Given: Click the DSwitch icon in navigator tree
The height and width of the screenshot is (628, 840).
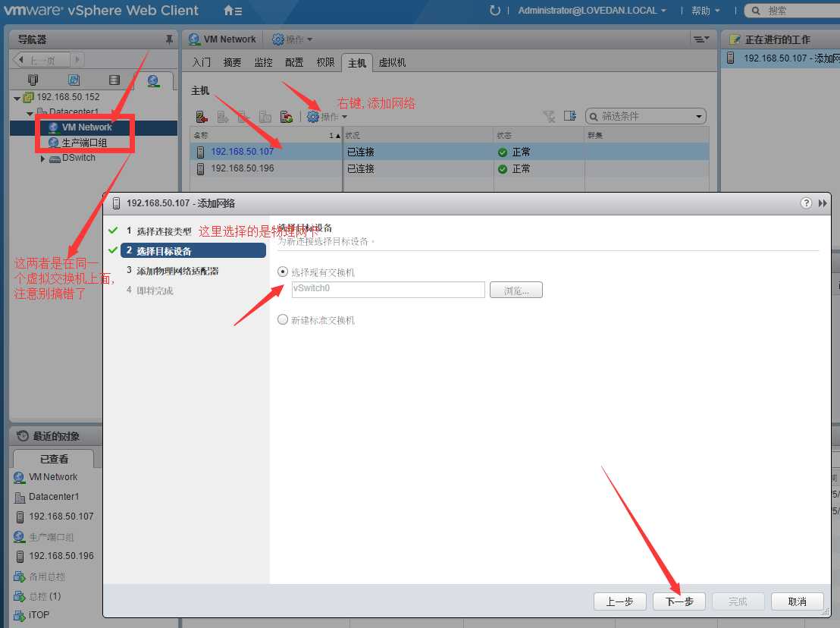Looking at the screenshot, I should [55, 159].
